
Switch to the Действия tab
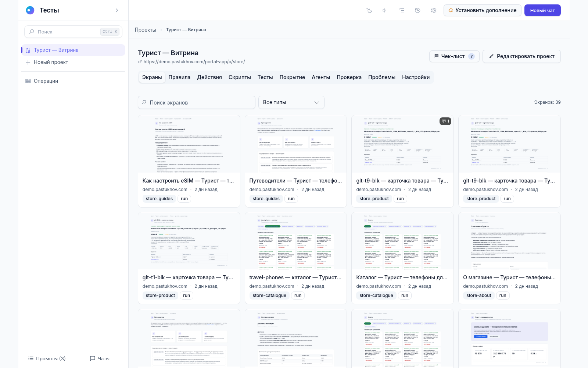[209, 77]
